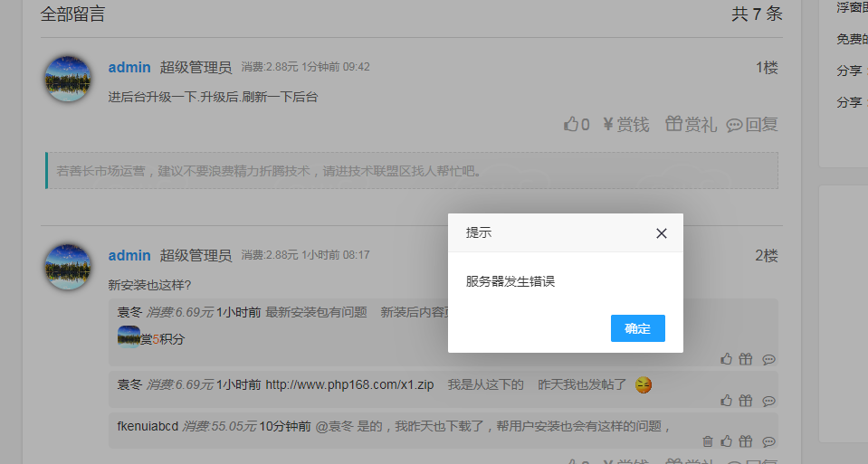Open admin profile link in 1楼
The height and width of the screenshot is (464, 868).
point(129,68)
